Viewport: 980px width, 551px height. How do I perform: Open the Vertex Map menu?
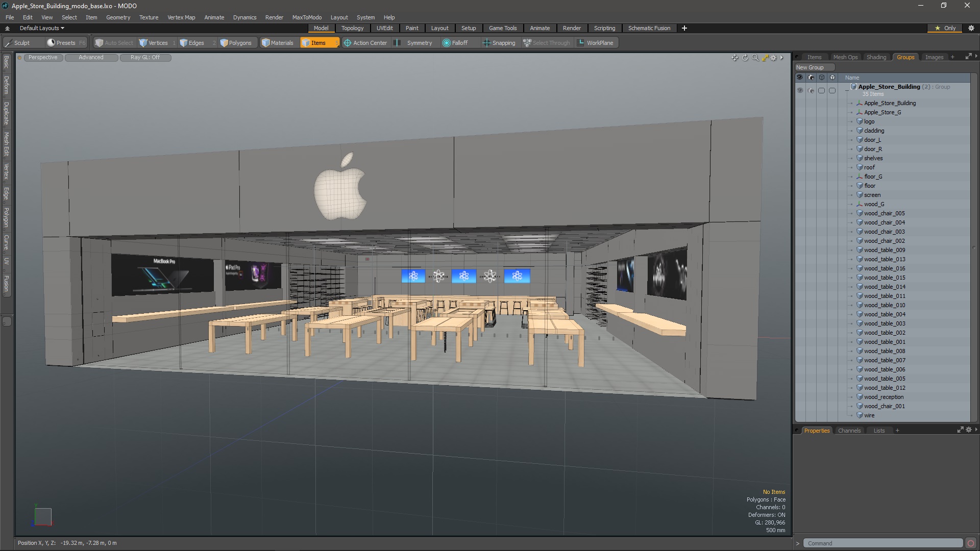[x=181, y=17]
